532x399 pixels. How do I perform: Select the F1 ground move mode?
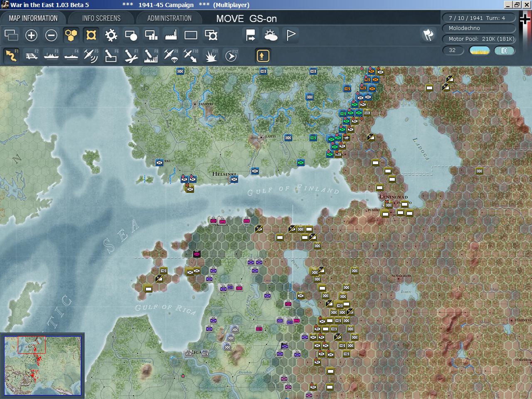[x=11, y=56]
